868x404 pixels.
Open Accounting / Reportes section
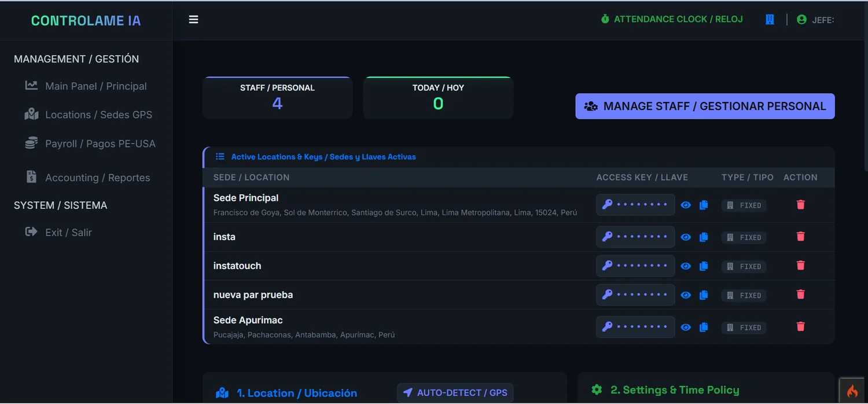[87, 178]
